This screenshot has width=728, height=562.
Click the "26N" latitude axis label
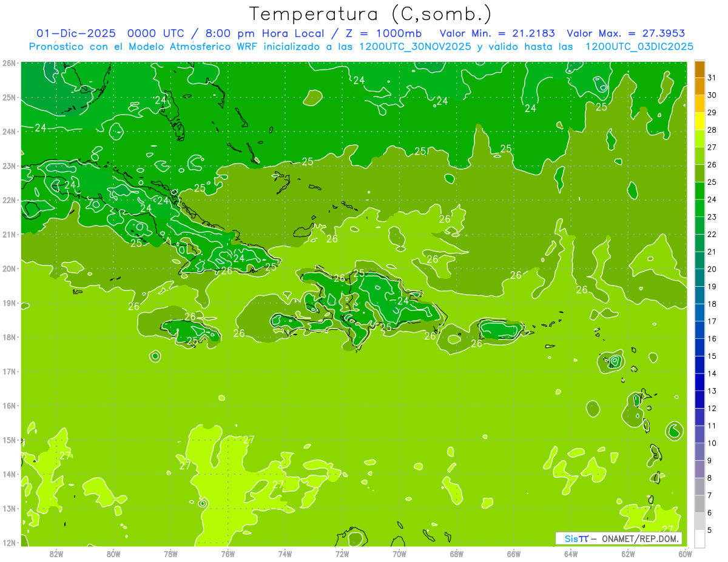tap(9, 63)
